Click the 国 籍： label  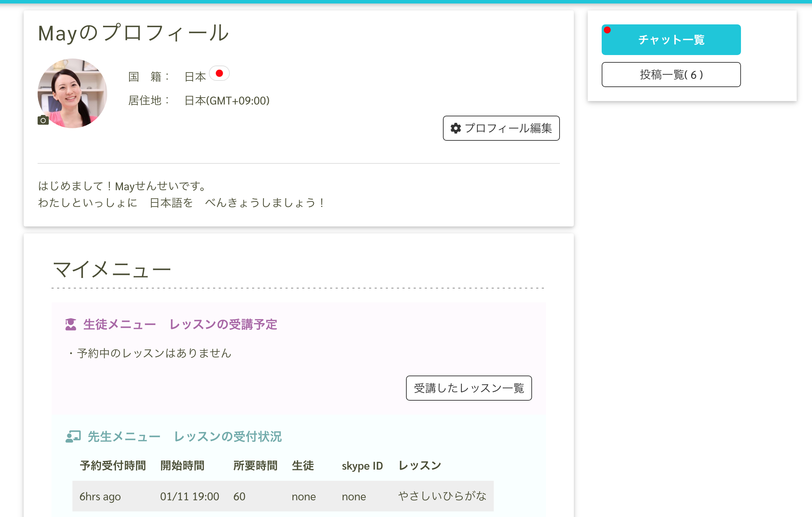coord(149,76)
